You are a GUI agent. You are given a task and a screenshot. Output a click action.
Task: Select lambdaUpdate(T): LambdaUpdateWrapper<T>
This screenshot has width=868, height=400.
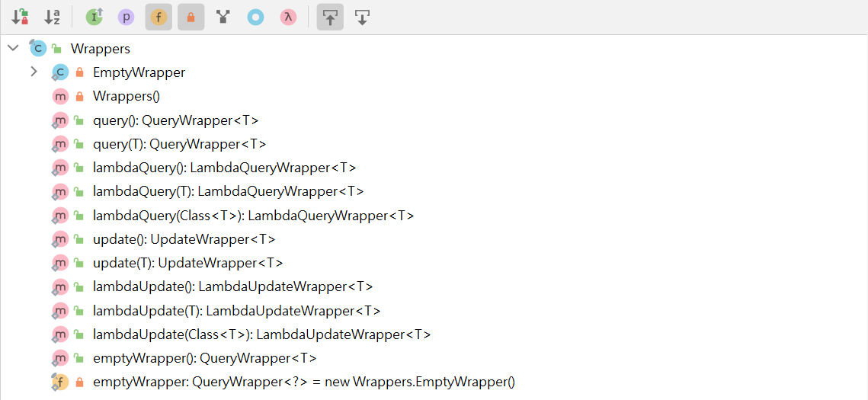click(x=237, y=310)
